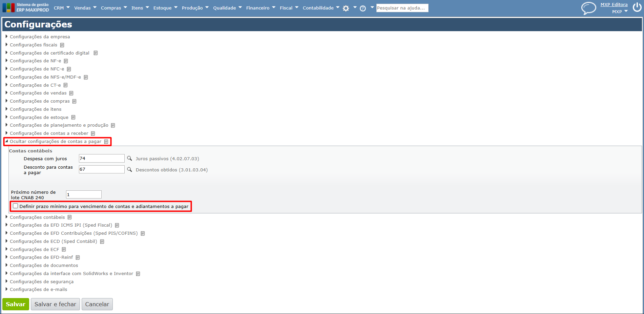Open document icon beside contas a pagar
Screen dimensions: 644x314
(x=106, y=142)
